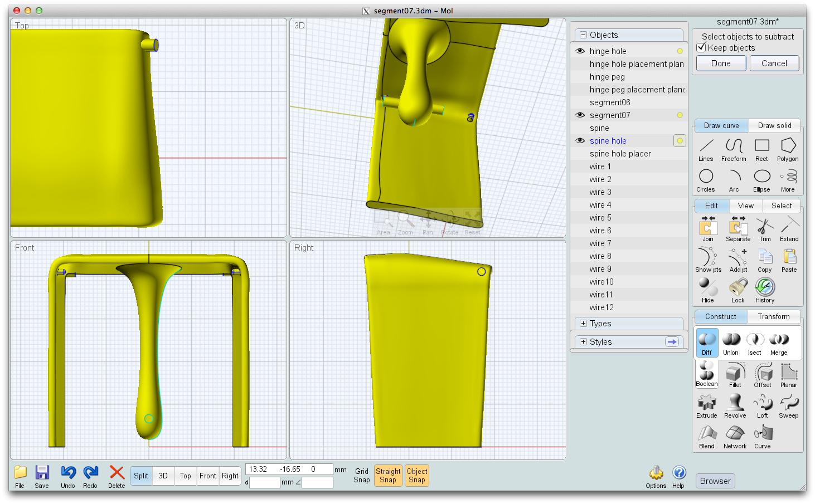
Task: Activate the Blend tool
Action: coord(707,437)
